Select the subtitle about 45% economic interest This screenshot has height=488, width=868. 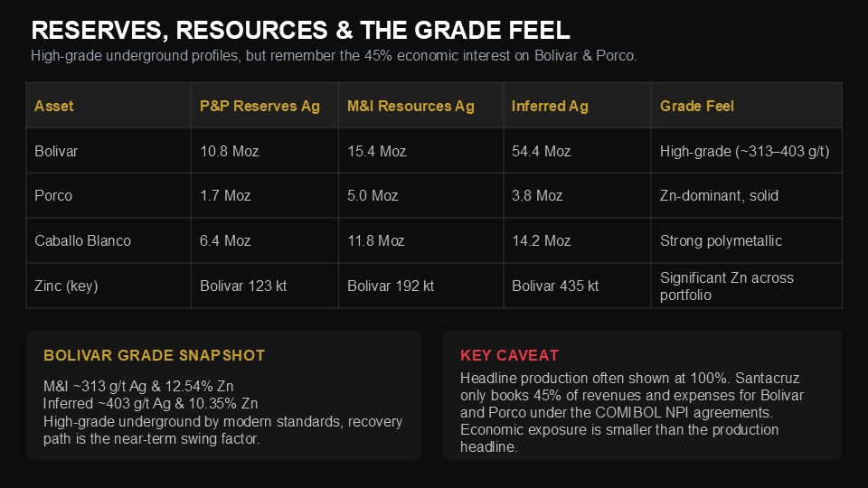(334, 56)
